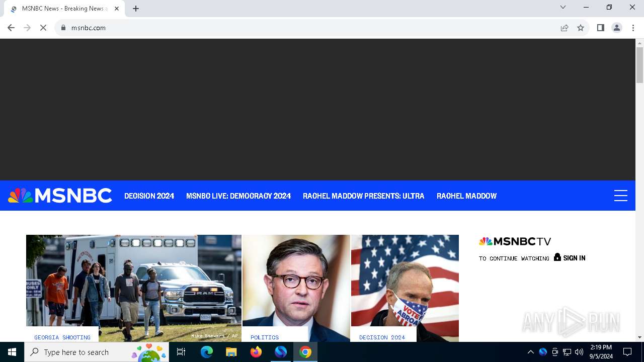Open the Chrome profile avatar
The width and height of the screenshot is (644, 362).
[x=617, y=28]
